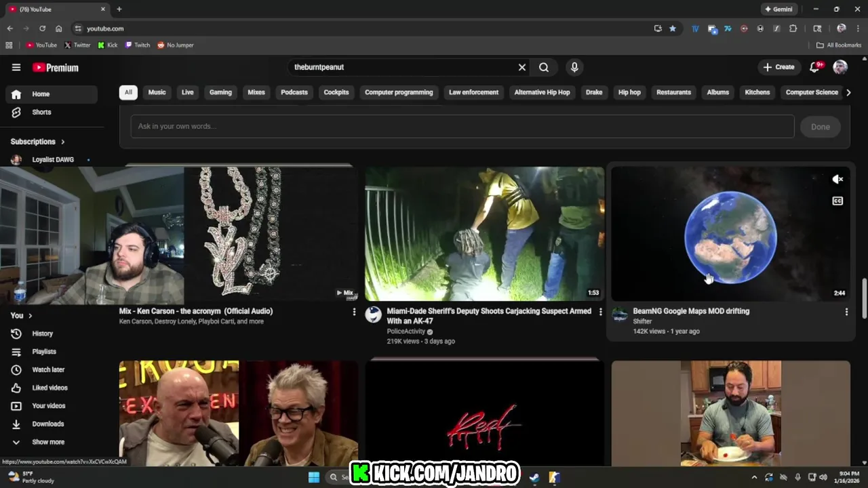
Task: Open the Chrome three-dot menu
Action: (858, 28)
